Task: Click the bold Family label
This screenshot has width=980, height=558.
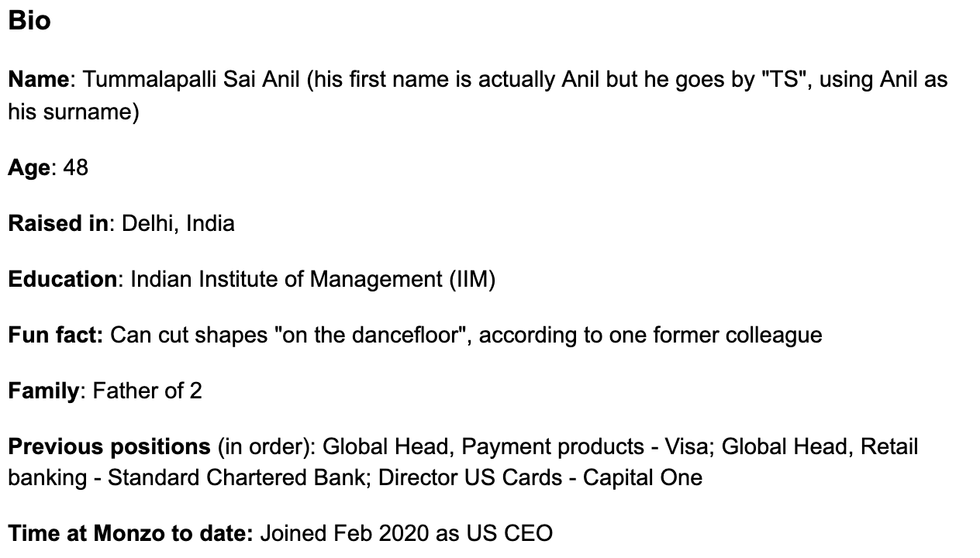Action: pyautogui.click(x=43, y=391)
